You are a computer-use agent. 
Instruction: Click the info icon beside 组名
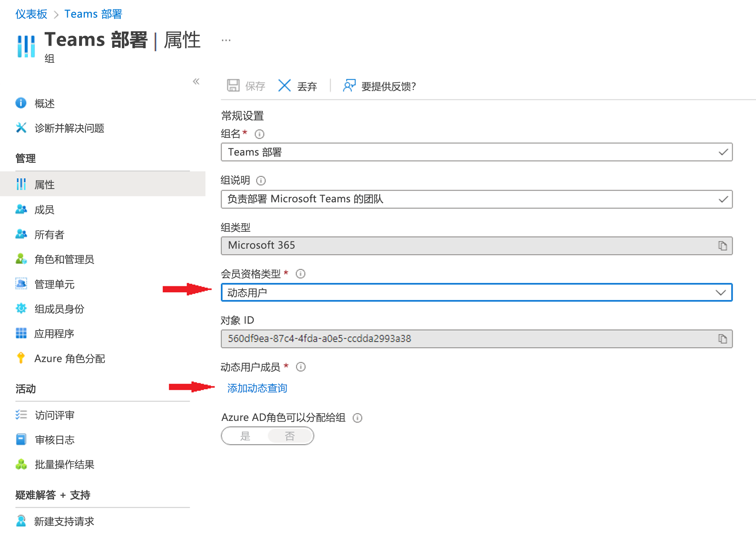pos(259,134)
